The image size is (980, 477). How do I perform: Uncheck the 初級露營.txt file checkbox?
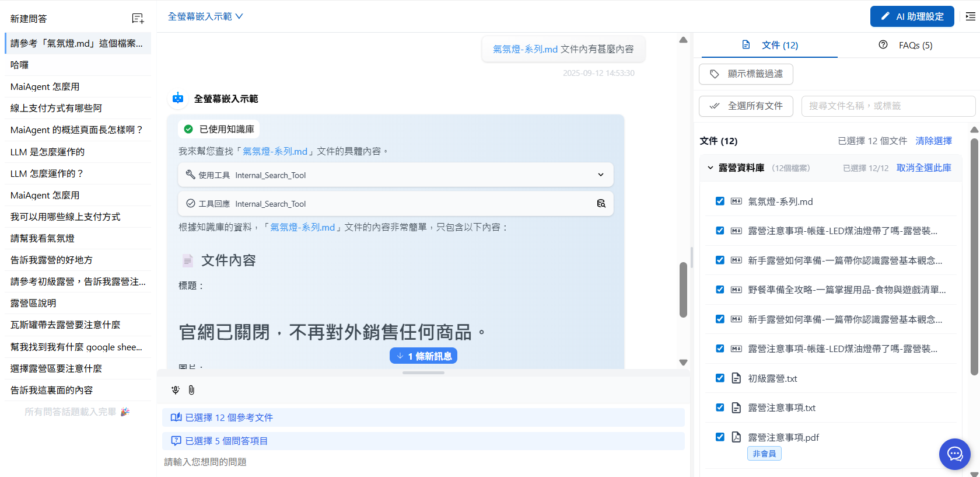(720, 378)
